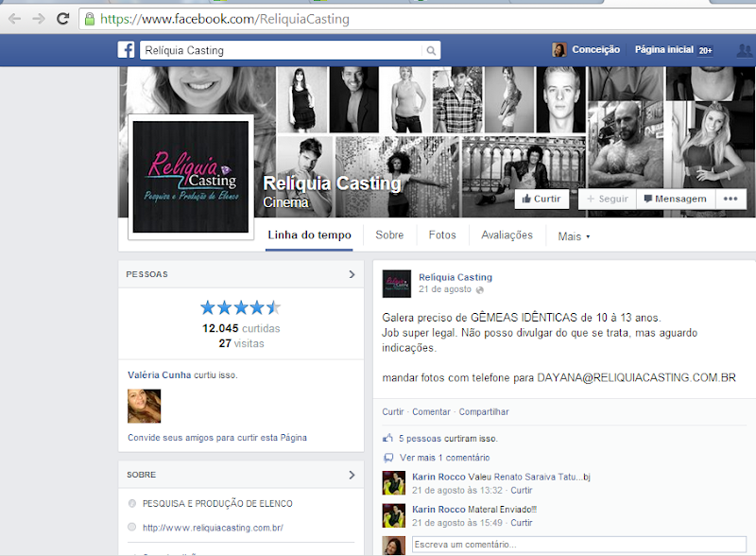The image size is (756, 556).
Task: Expand the SOBRE section chevron
Action: (x=352, y=475)
